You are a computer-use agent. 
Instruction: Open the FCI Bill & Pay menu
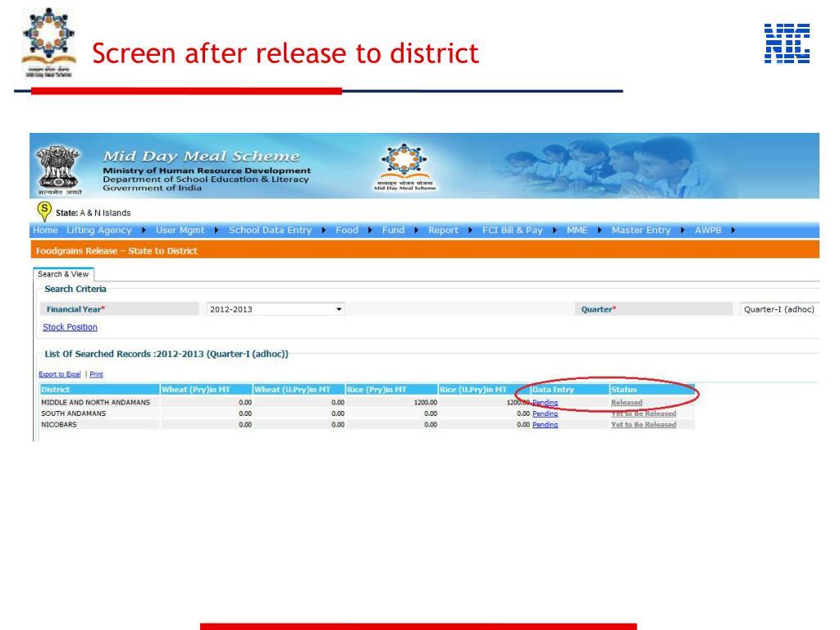[512, 230]
